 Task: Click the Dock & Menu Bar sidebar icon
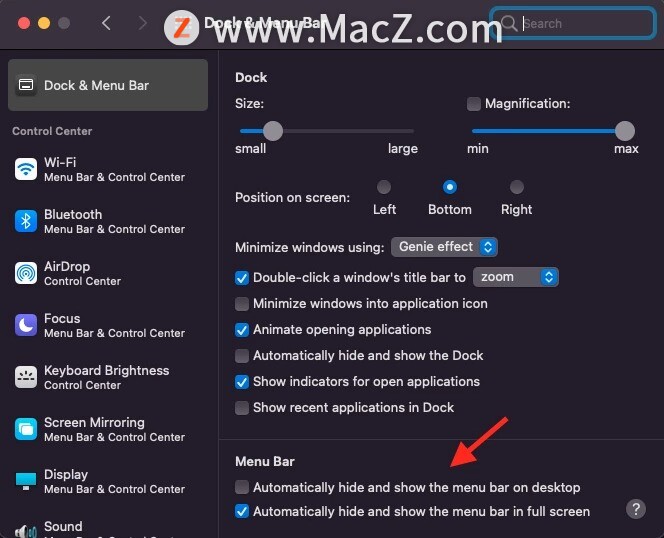26,85
